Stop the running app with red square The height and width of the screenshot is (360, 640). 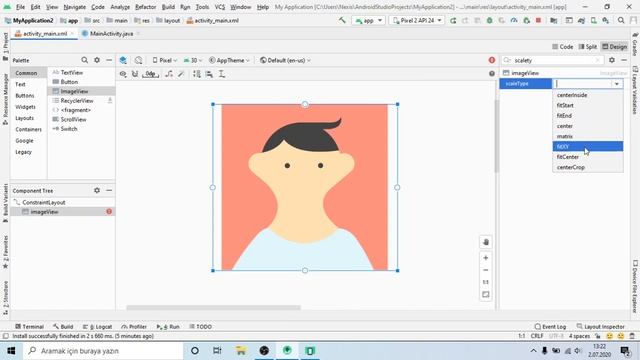click(x=538, y=20)
